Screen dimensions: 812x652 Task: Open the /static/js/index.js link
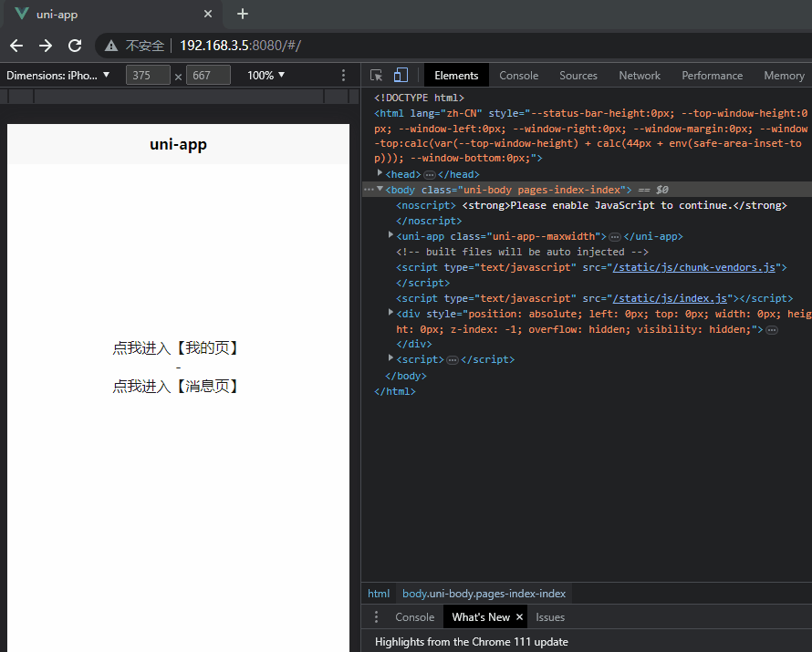pos(670,298)
